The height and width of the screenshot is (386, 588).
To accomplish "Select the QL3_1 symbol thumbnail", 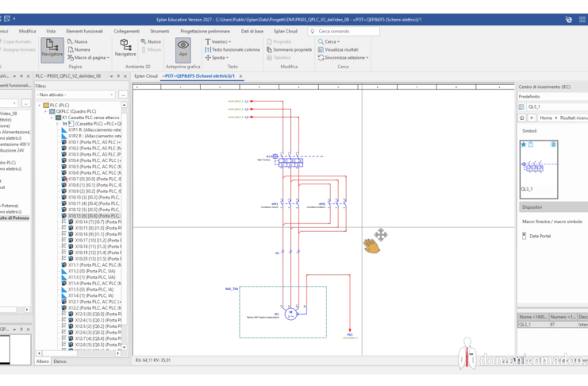I will (539, 169).
